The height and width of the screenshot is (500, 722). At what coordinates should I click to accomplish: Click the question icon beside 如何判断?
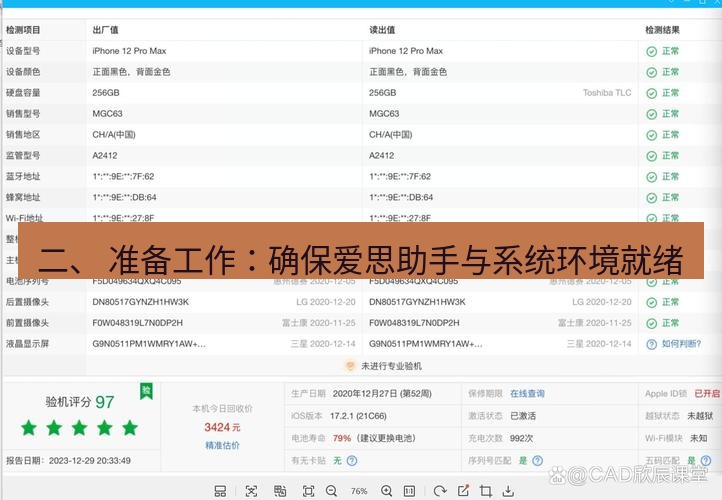[x=652, y=344]
